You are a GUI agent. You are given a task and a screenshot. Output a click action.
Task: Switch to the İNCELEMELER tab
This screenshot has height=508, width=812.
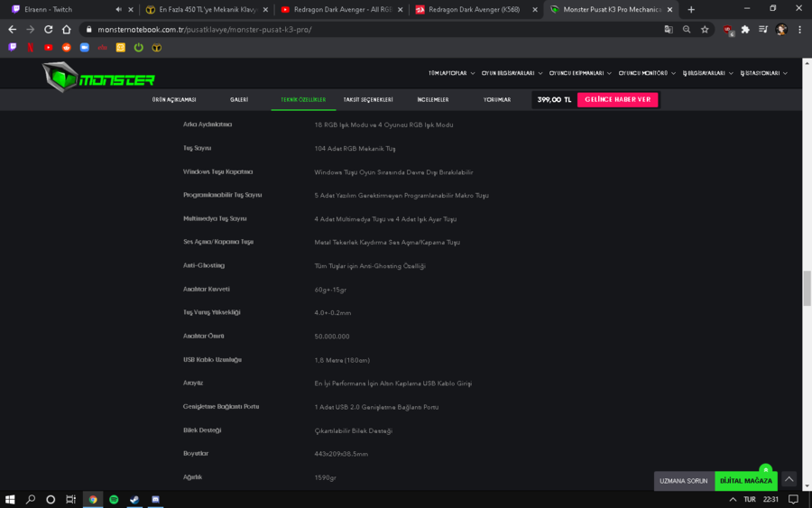(433, 99)
